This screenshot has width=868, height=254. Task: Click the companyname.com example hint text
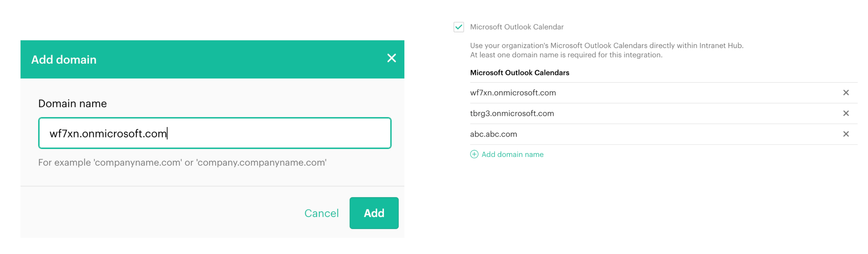point(182,162)
